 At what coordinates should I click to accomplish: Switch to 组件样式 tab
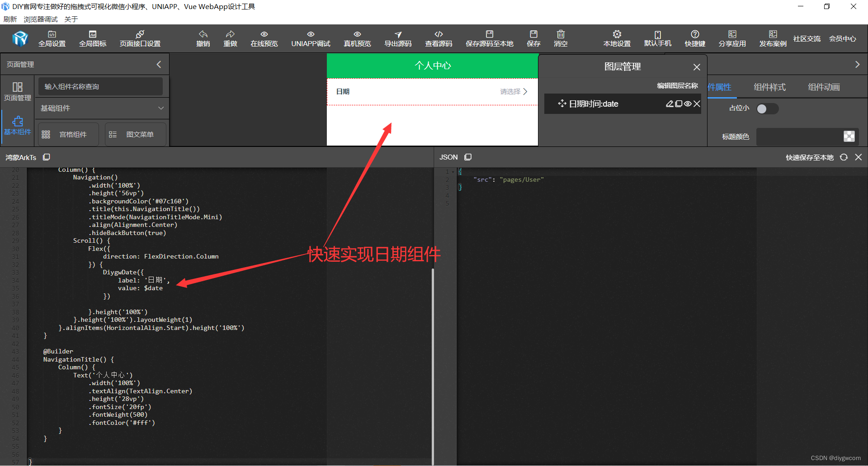click(x=769, y=87)
